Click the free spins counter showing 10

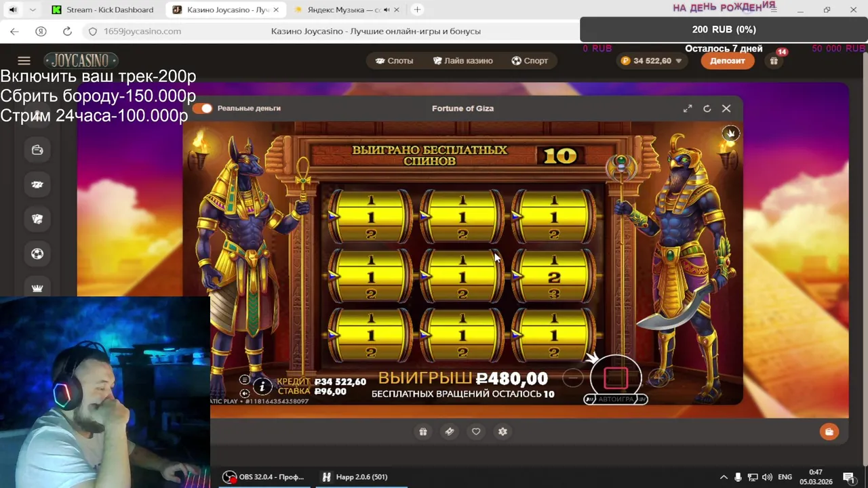tap(560, 156)
